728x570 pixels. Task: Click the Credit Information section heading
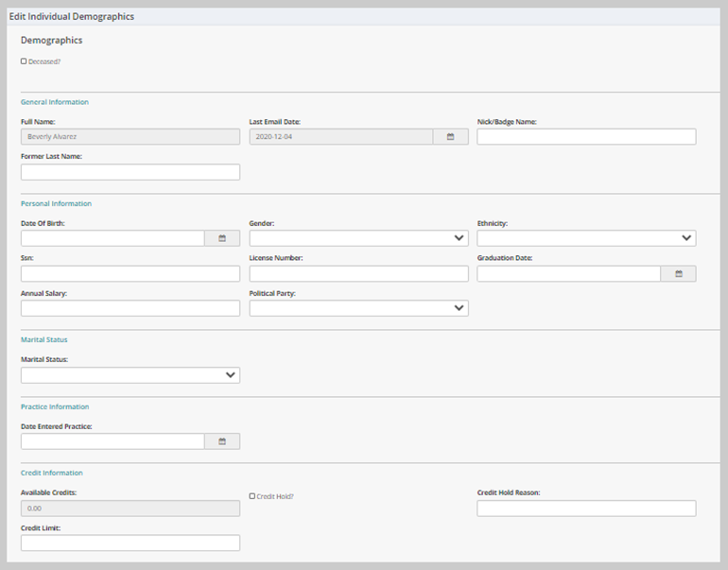(52, 473)
